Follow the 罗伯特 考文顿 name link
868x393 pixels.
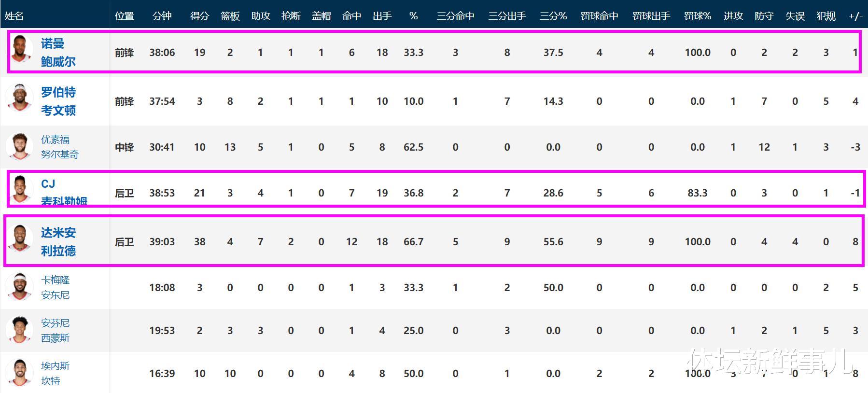pos(58,101)
